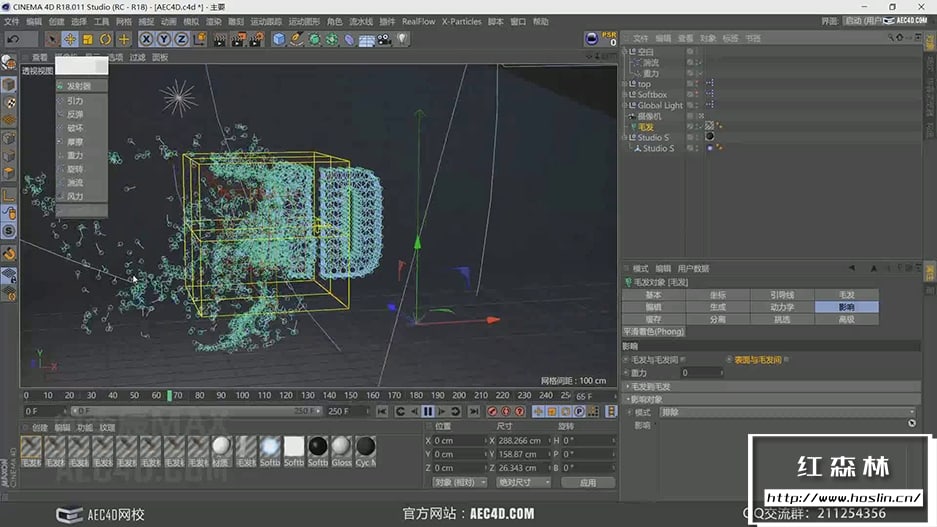This screenshot has height=527, width=937.
Task: Expand the 毛发到毛发 section
Action: [x=650, y=386]
